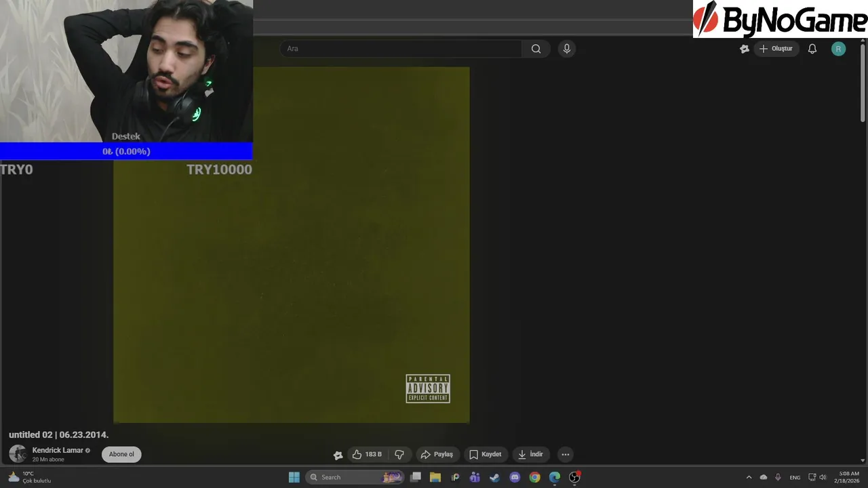Viewport: 868px width, 488px height.
Task: Open Task View on the taskbar
Action: 416,477
